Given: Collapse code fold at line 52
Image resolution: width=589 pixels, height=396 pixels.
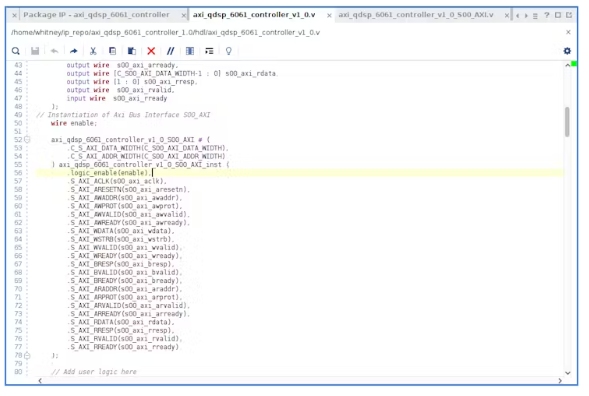Looking at the screenshot, I should tap(27, 139).
